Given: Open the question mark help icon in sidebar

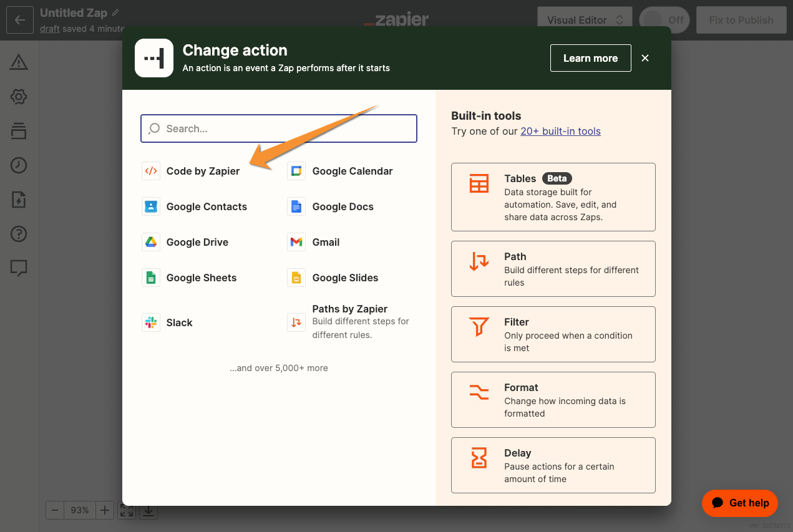Looking at the screenshot, I should (x=19, y=234).
